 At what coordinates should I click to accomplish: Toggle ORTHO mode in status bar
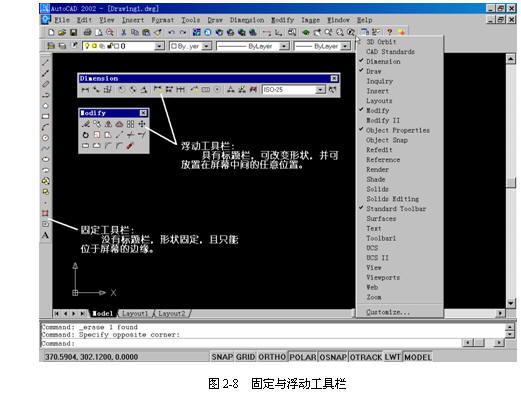pyautogui.click(x=272, y=357)
